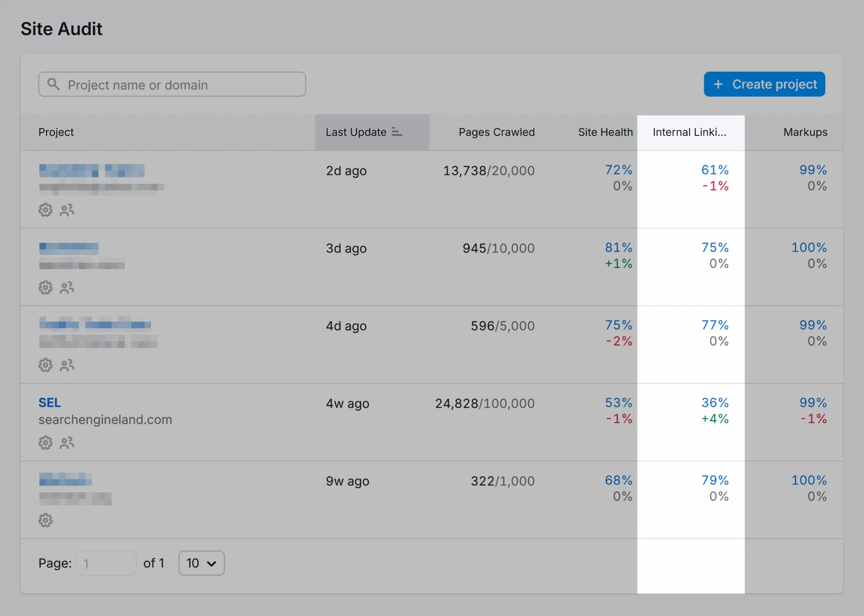Click the 2d ago last update cell
The width and height of the screenshot is (864, 616).
coord(346,171)
